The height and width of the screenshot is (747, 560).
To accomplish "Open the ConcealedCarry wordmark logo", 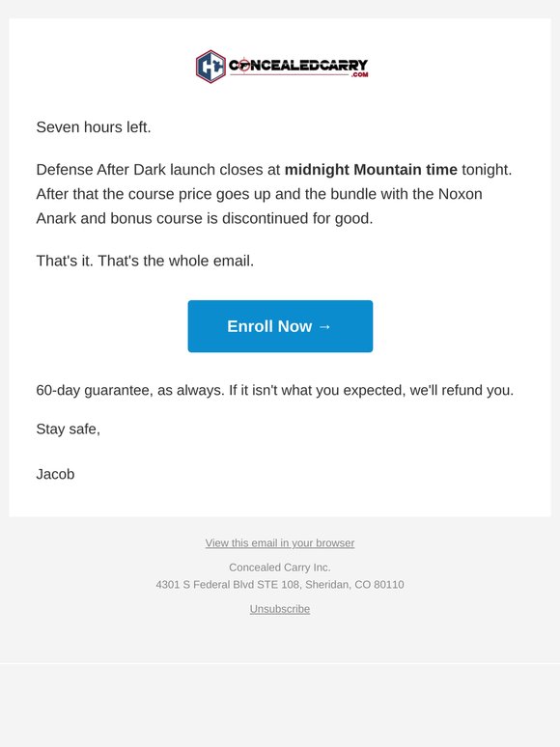I will [x=298, y=66].
